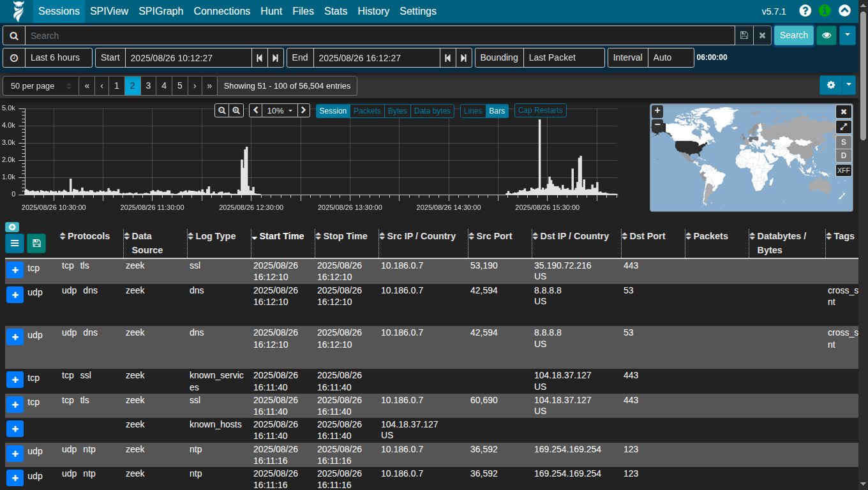This screenshot has height=490, width=868.
Task: Open the 50 per page dropdown
Action: tap(40, 85)
